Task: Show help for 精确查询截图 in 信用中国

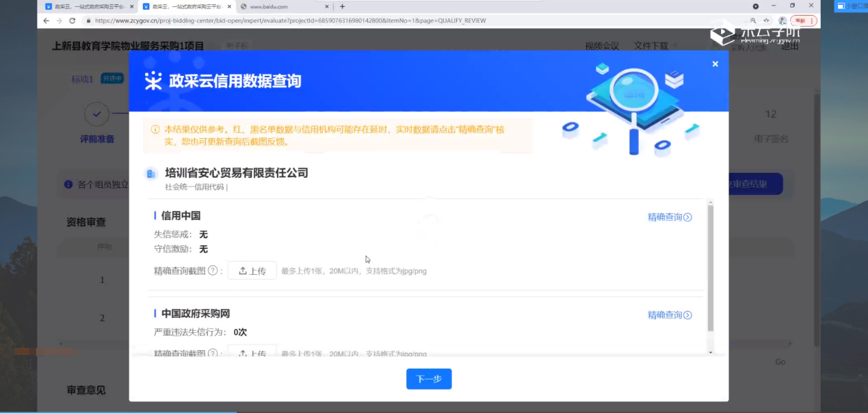Action: 213,271
